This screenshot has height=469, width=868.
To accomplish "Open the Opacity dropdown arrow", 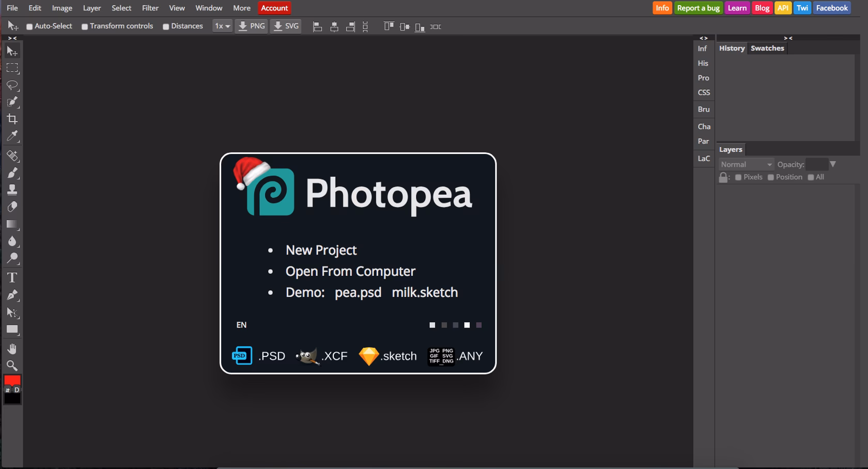I will (832, 164).
